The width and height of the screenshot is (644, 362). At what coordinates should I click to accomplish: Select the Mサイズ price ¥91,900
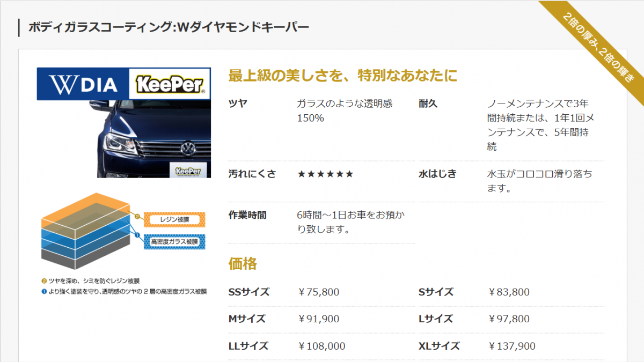pyautogui.click(x=319, y=319)
